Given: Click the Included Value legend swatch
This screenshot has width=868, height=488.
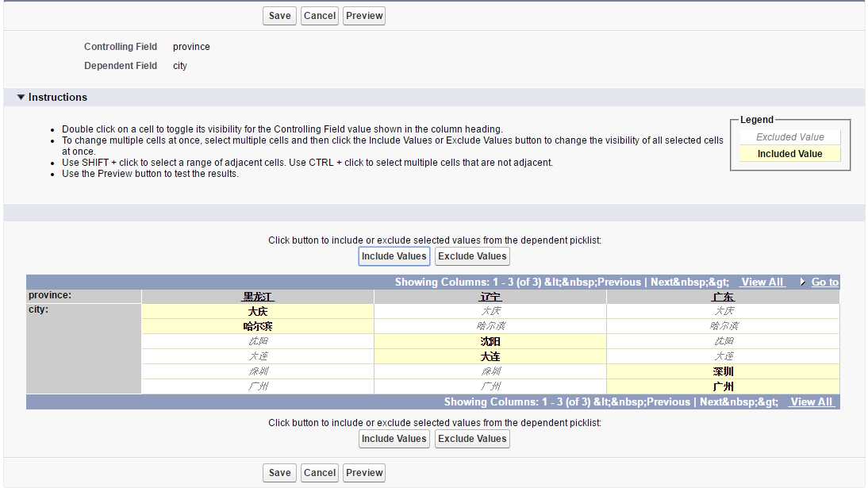Looking at the screenshot, I should 790,153.
